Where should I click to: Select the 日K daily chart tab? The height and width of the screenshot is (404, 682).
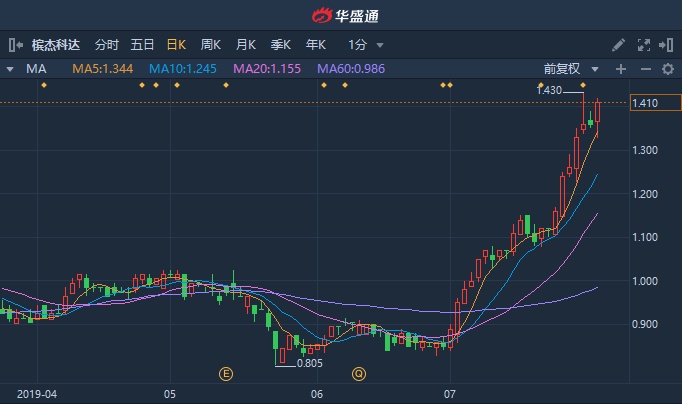tap(176, 45)
